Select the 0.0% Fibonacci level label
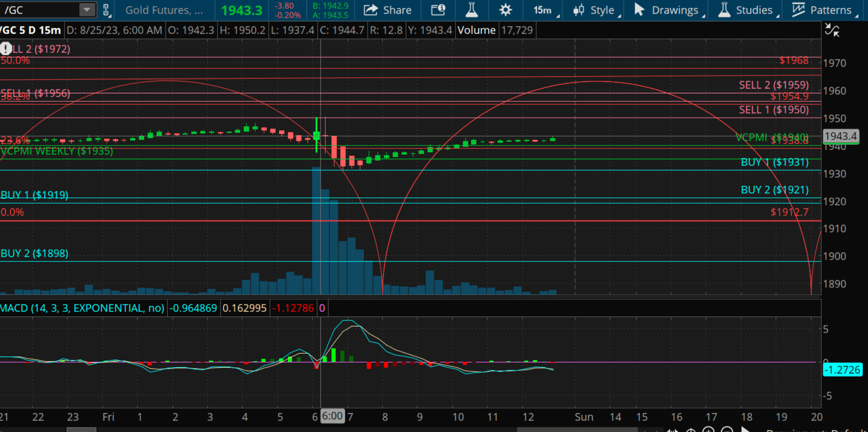The width and height of the screenshot is (868, 432). point(12,212)
